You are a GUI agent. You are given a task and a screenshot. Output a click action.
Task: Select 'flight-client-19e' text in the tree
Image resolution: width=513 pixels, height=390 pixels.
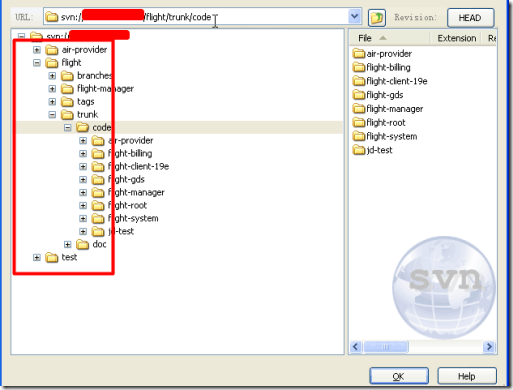tap(138, 167)
